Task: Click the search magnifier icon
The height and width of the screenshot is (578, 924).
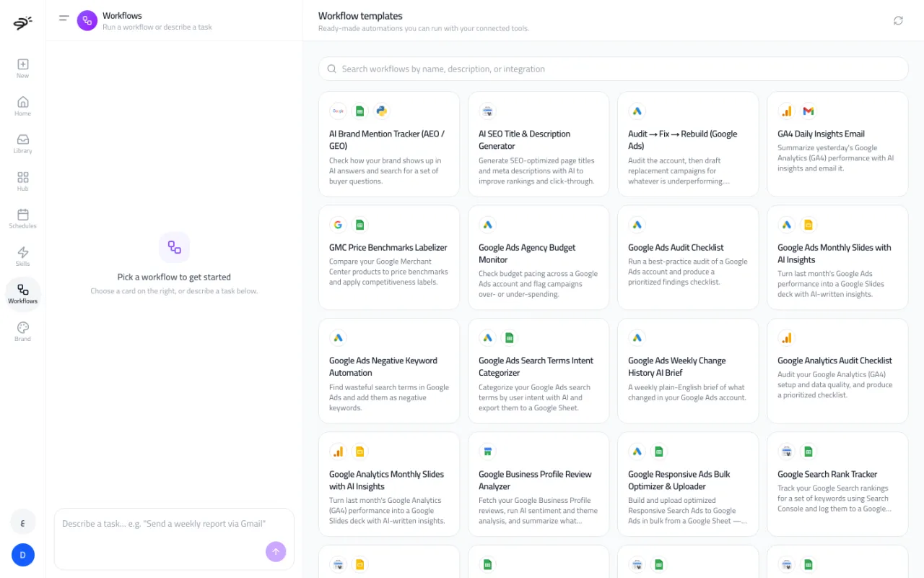Action: click(332, 69)
